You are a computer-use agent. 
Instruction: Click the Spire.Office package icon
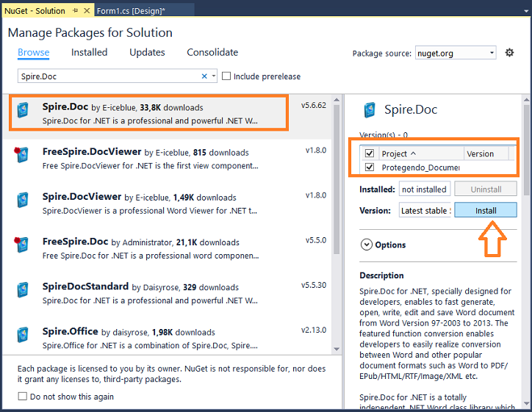[23, 334]
